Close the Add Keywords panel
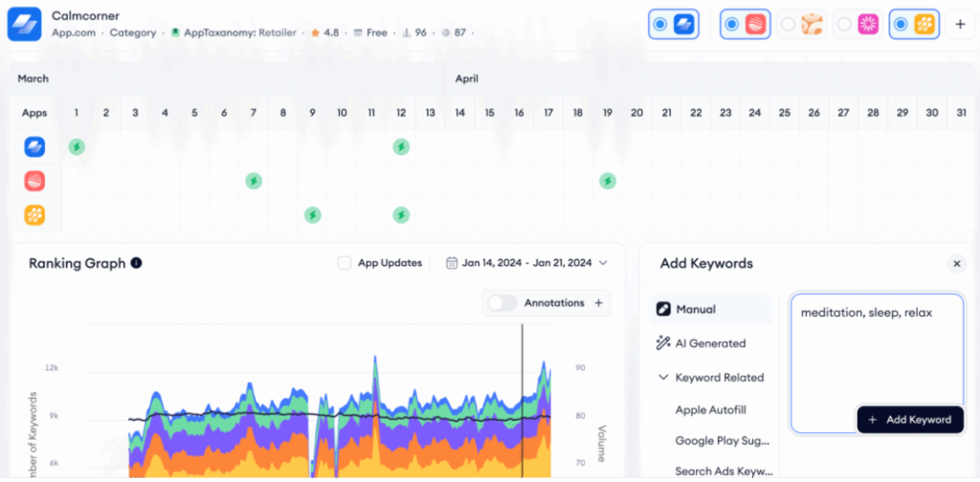This screenshot has width=980, height=482. 956,264
